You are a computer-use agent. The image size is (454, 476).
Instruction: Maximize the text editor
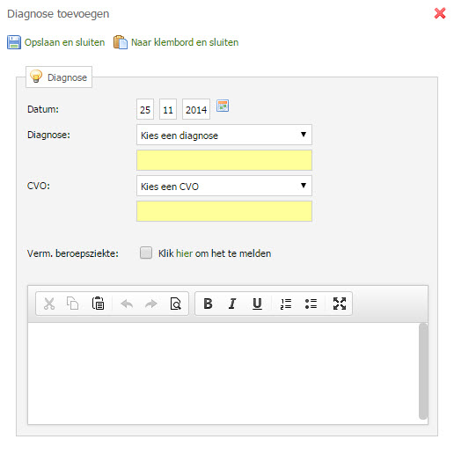340,304
